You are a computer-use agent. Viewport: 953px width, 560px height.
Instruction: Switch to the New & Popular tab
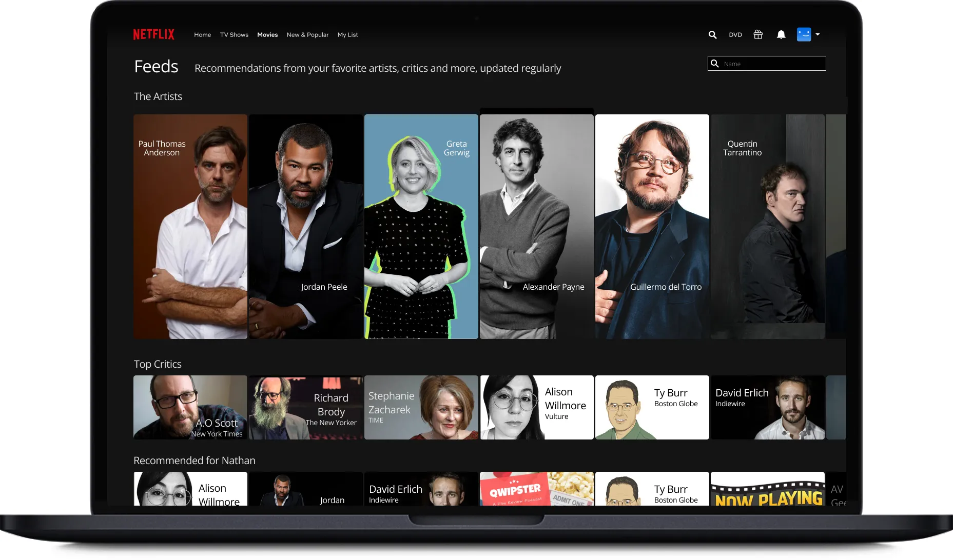click(x=307, y=34)
